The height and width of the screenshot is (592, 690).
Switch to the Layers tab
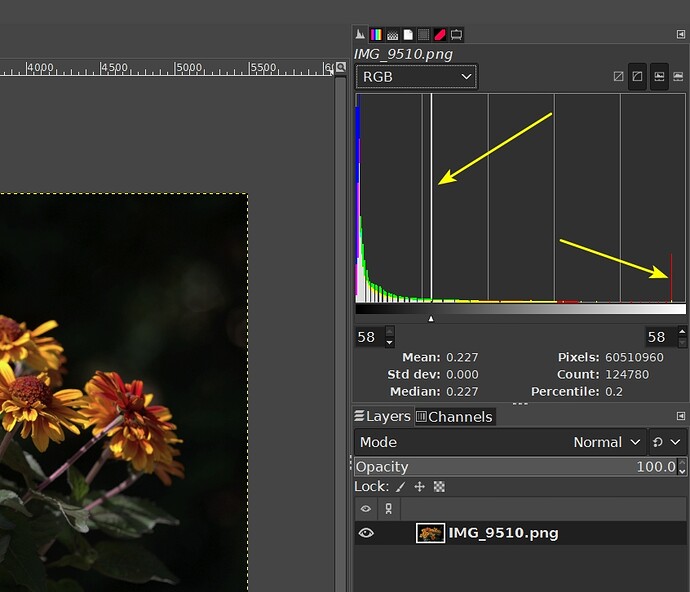pos(382,416)
